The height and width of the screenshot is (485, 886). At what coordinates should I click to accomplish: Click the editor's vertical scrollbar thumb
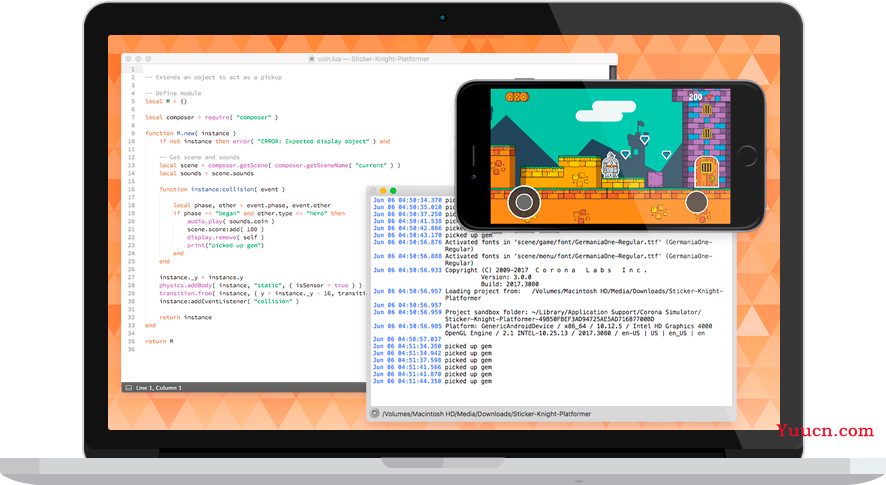pyautogui.click(x=612, y=73)
